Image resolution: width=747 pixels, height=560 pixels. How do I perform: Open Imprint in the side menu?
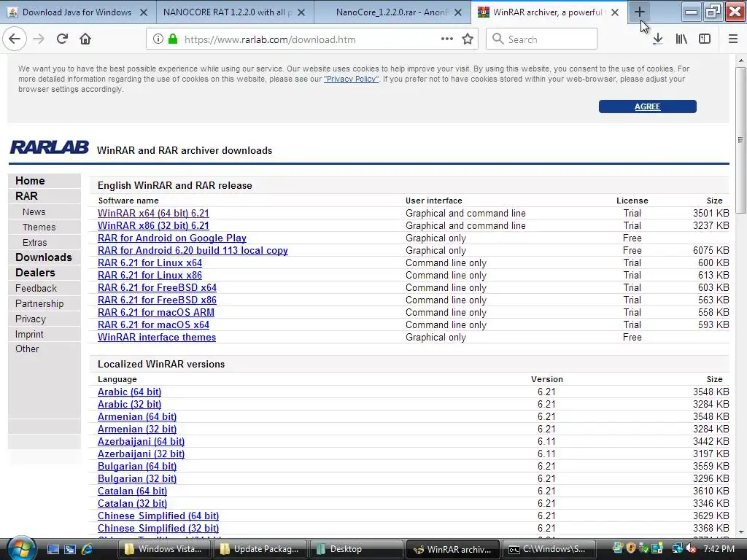[x=29, y=334]
